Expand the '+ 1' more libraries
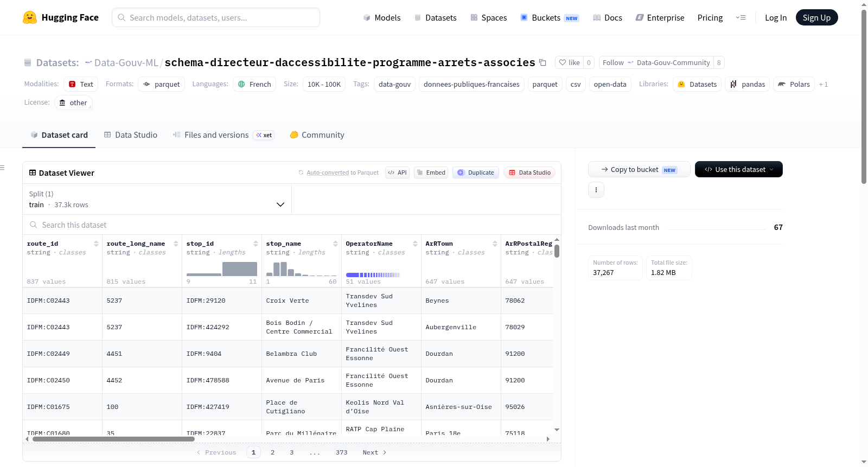The height and width of the screenshot is (467, 868). (x=823, y=84)
